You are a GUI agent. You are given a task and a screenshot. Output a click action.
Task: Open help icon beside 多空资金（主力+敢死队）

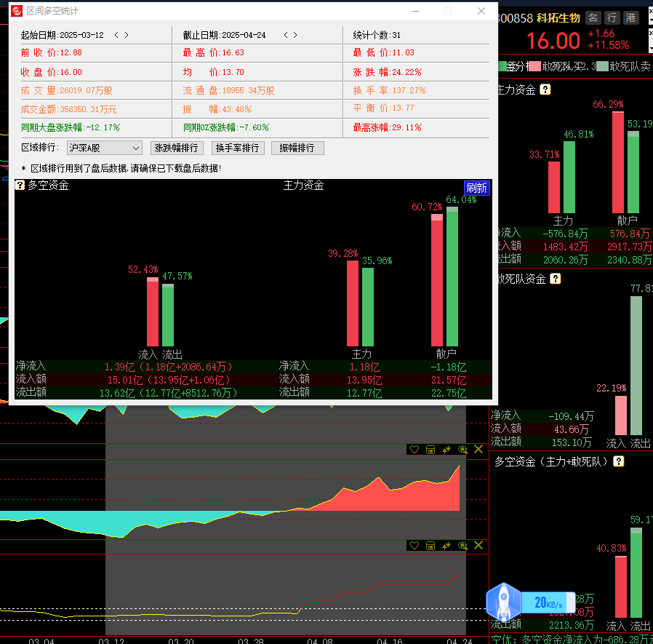coord(618,461)
